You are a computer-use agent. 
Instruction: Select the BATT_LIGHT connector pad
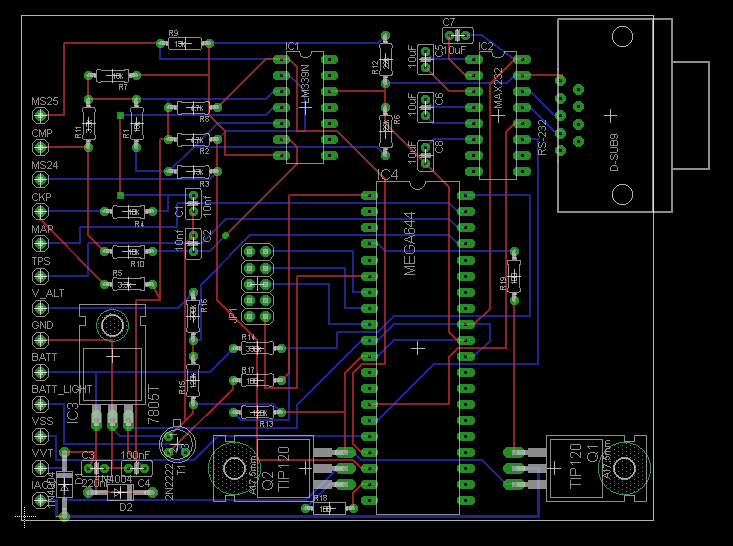(x=40, y=404)
